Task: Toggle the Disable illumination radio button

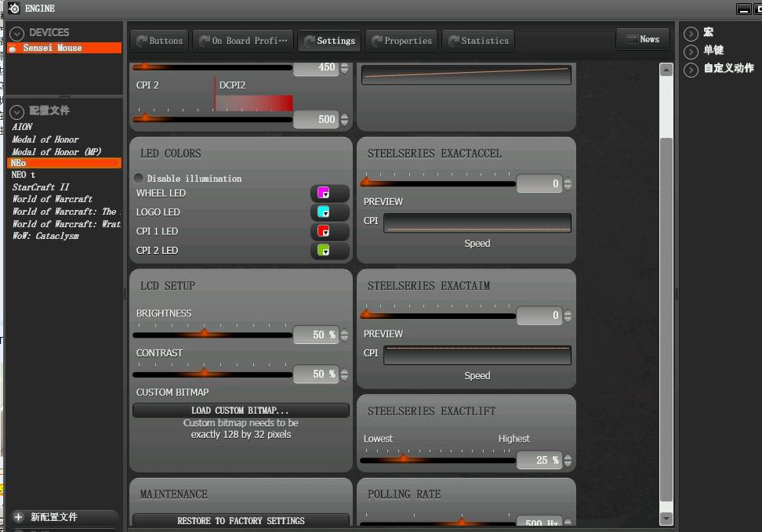Action: pos(139,179)
